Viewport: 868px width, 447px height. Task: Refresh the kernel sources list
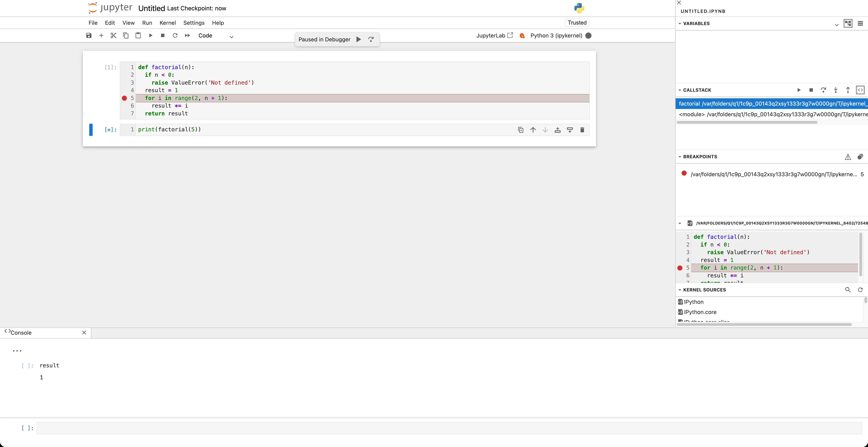[x=860, y=290]
